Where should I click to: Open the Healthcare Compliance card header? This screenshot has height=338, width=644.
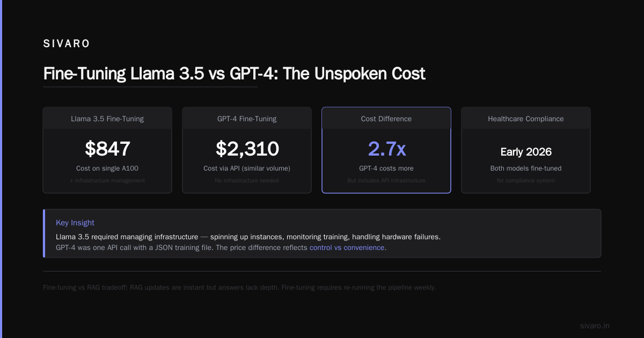pyautogui.click(x=526, y=119)
